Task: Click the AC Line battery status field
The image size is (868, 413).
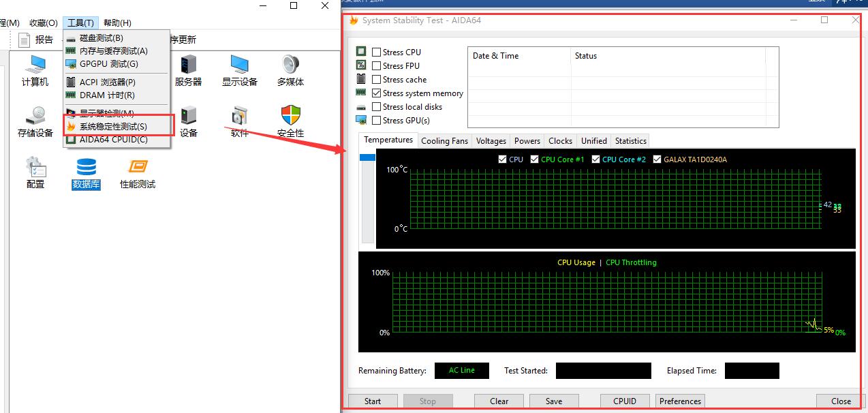Action: coord(462,371)
